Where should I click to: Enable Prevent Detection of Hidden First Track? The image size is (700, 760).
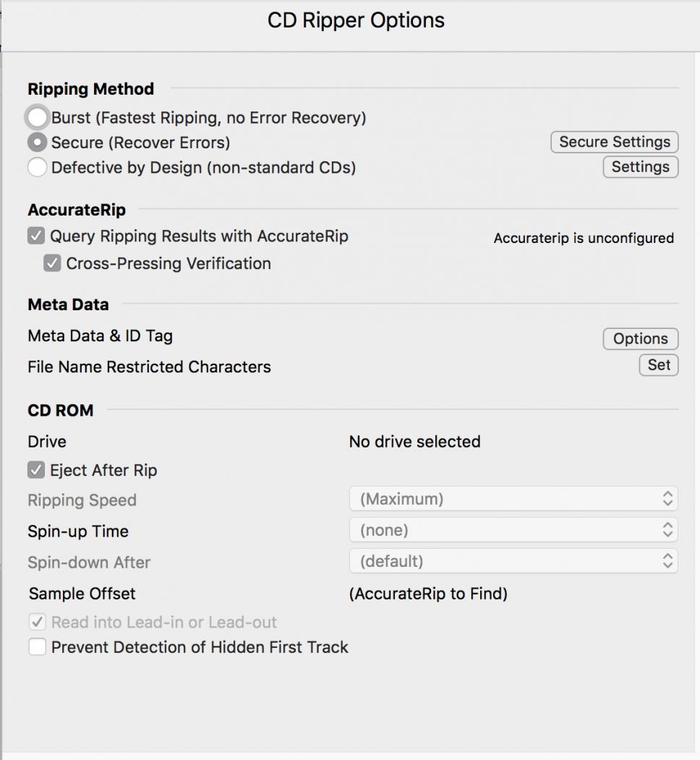tap(38, 647)
